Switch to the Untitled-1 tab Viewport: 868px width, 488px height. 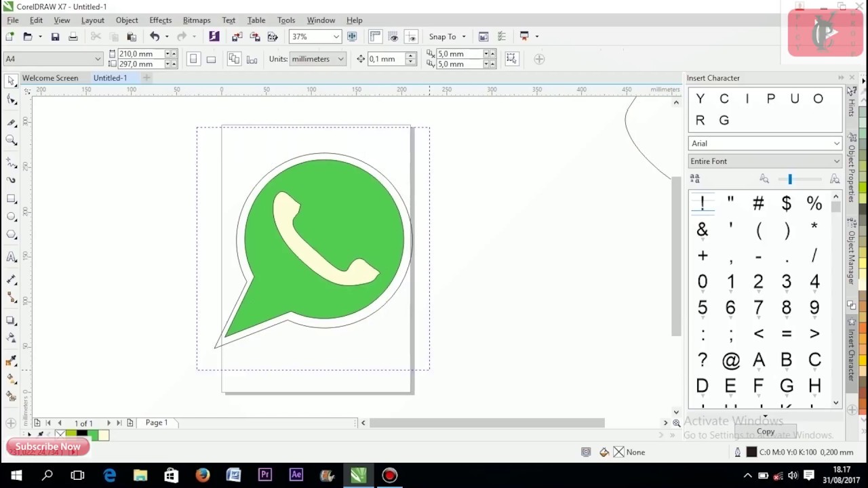coord(111,78)
